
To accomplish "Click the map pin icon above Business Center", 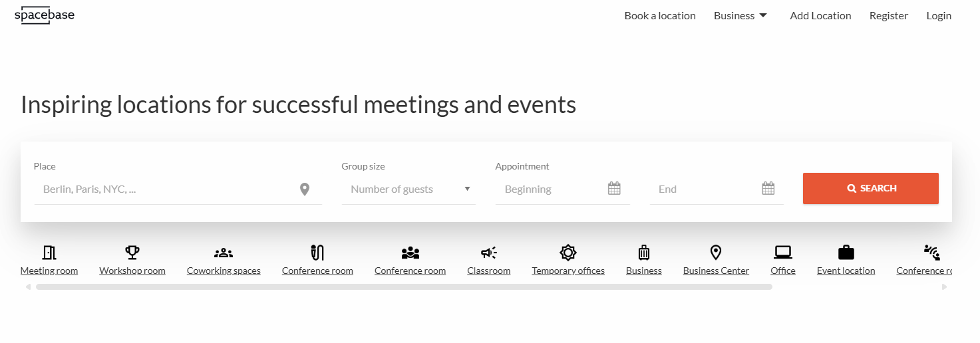I will pyautogui.click(x=716, y=253).
